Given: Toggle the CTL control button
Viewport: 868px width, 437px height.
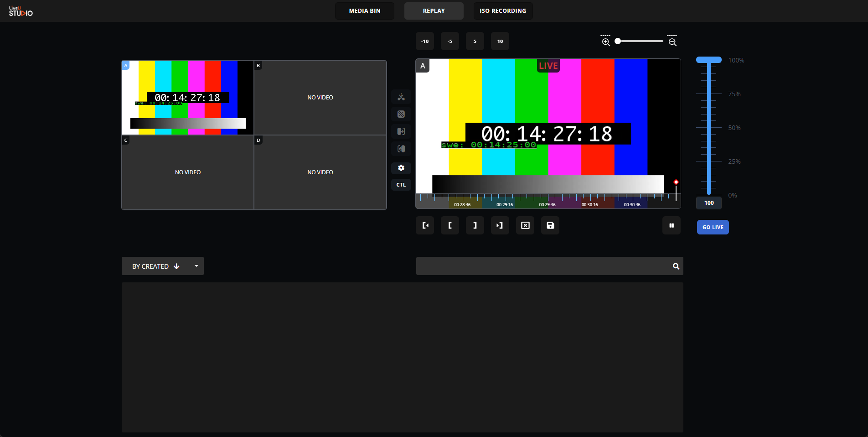Looking at the screenshot, I should 401,185.
